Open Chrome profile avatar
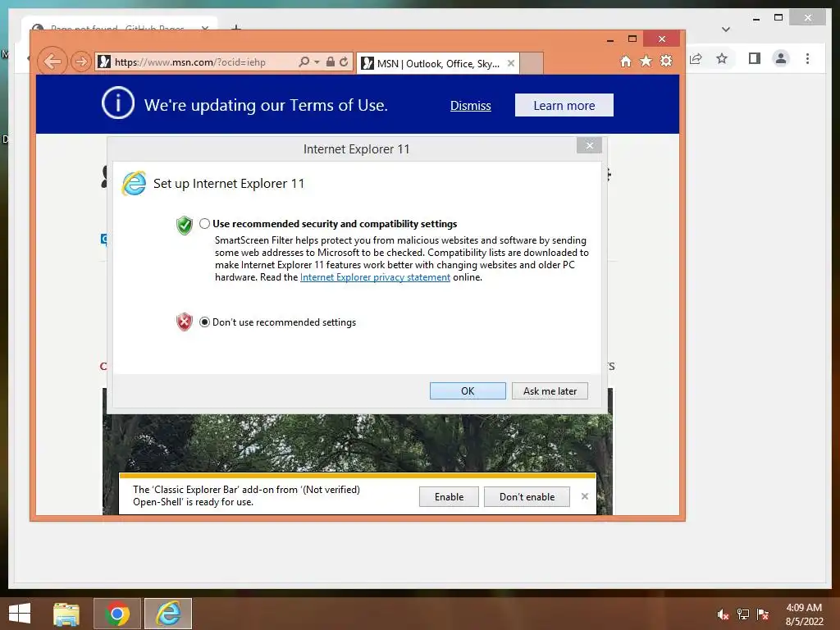Viewport: 840px width, 630px height. (x=781, y=58)
